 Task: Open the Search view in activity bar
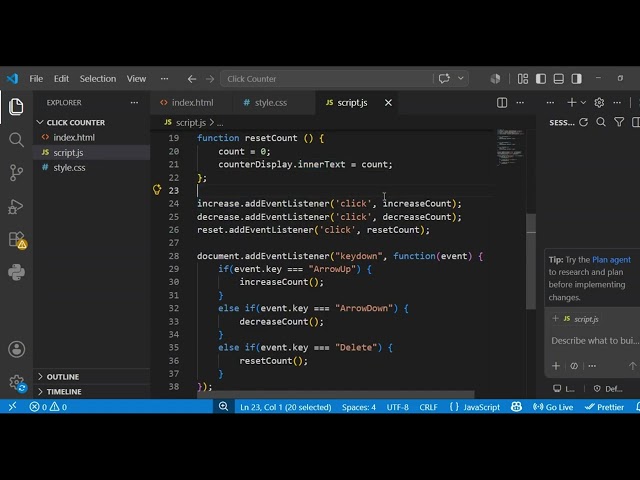click(16, 140)
